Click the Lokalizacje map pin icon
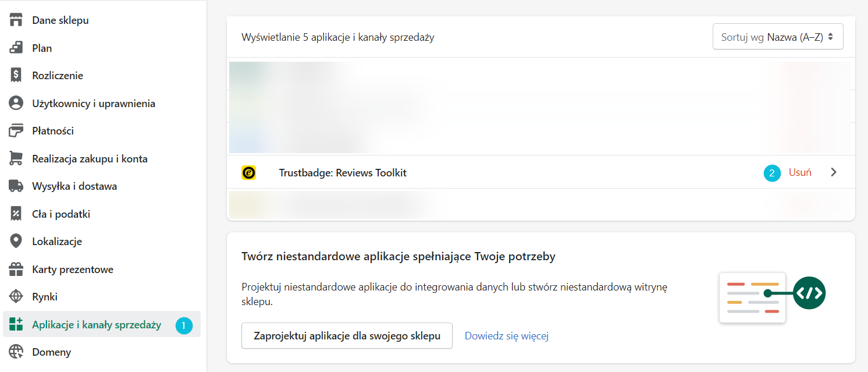 [16, 242]
